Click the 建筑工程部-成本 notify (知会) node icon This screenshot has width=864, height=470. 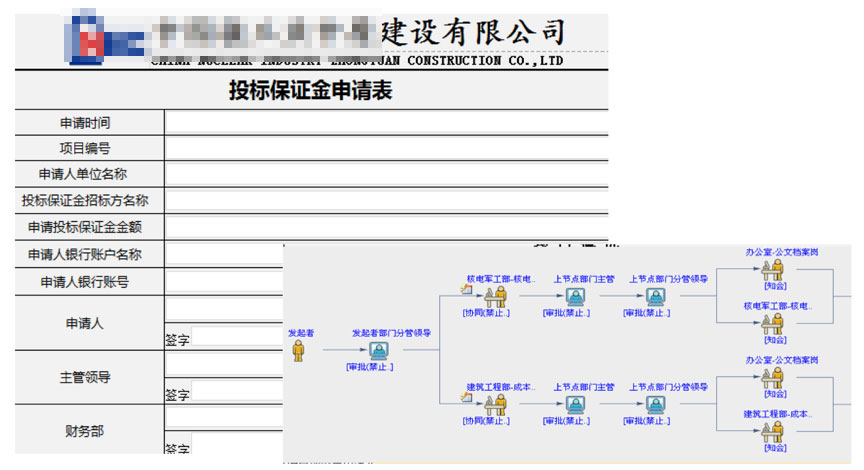click(773, 431)
